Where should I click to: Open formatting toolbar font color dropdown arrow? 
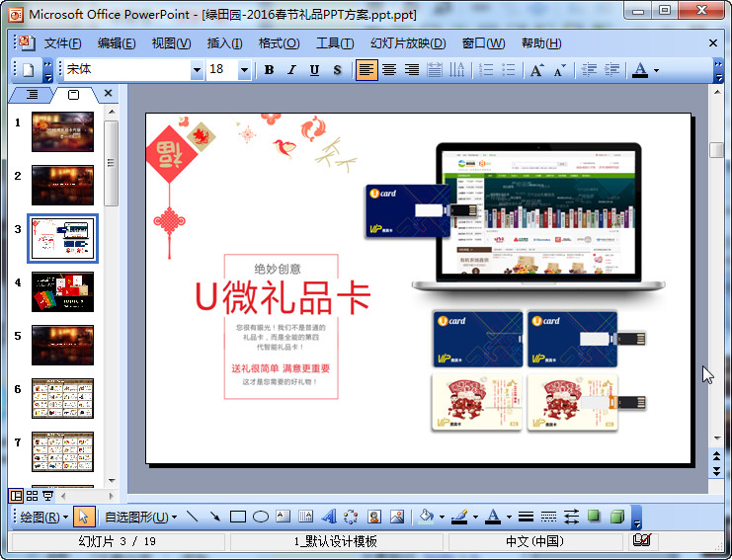pyautogui.click(x=656, y=70)
